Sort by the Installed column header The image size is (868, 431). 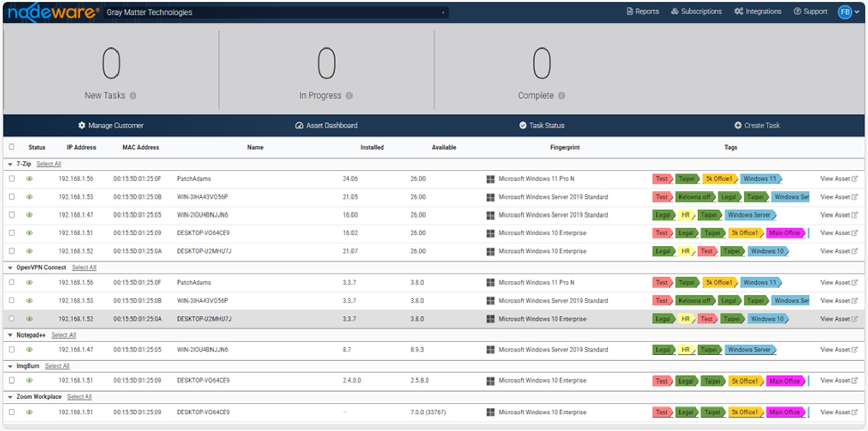(372, 147)
